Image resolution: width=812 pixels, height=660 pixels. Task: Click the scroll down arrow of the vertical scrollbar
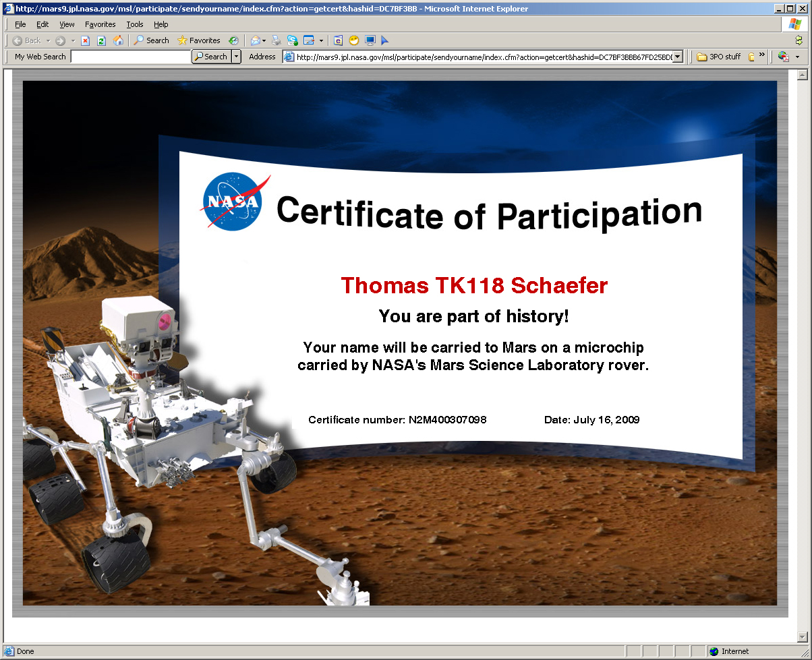click(x=802, y=636)
